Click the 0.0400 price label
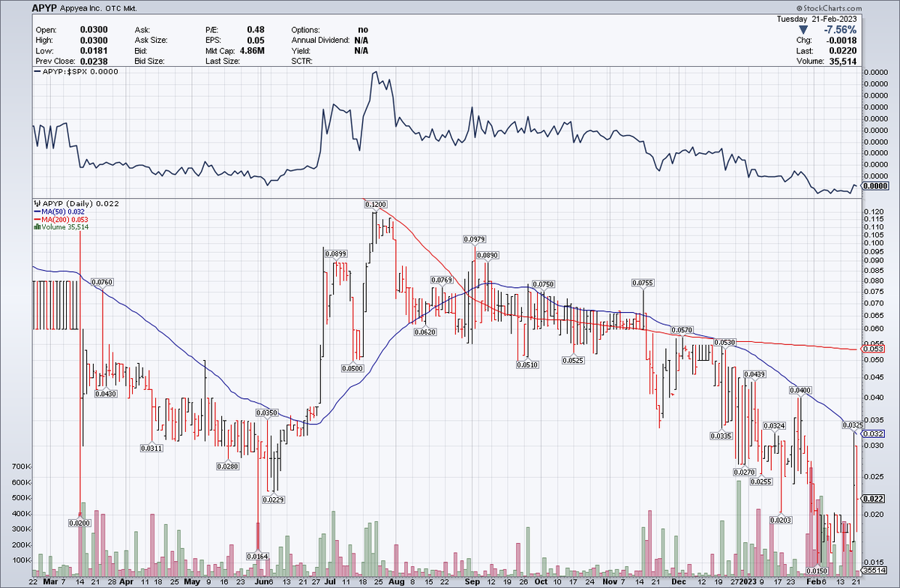Viewport: 900px width, 588px height. (x=799, y=390)
